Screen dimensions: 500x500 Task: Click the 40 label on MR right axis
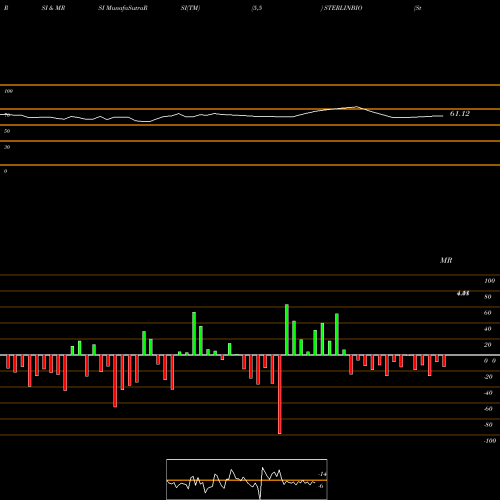[x=488, y=329]
